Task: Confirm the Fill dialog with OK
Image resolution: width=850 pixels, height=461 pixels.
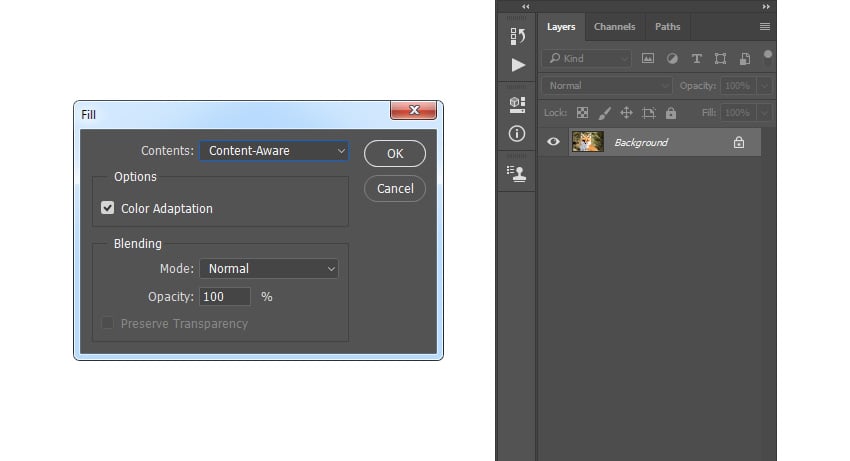Action: (x=395, y=153)
